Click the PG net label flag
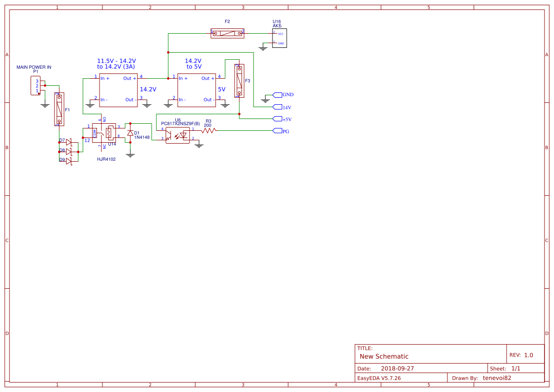Screen dimensions: 554x392 pos(277,131)
